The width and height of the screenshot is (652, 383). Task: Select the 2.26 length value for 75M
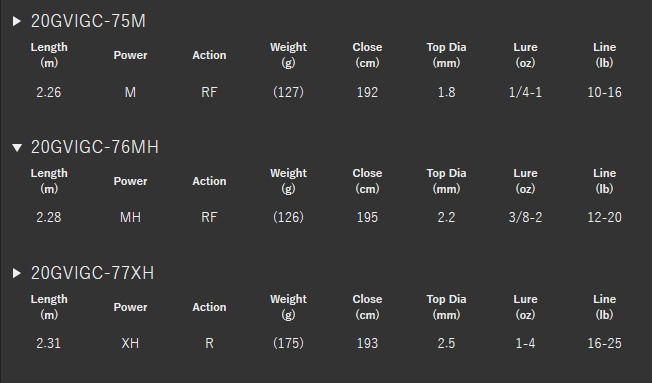click(x=49, y=92)
